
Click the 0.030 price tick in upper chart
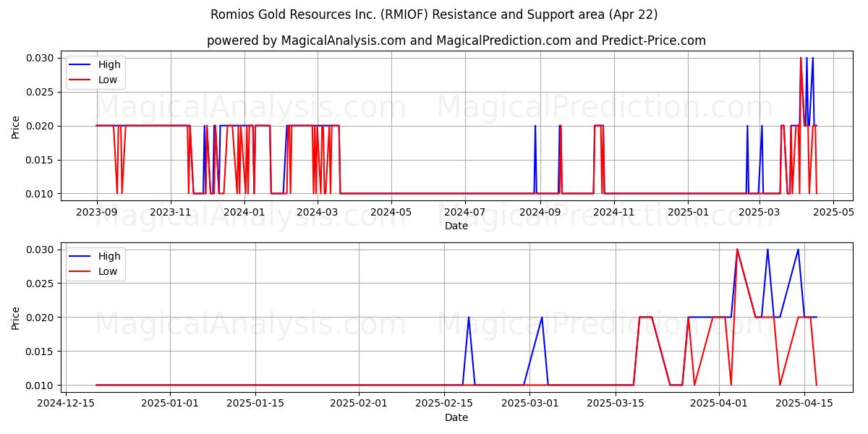(41, 58)
